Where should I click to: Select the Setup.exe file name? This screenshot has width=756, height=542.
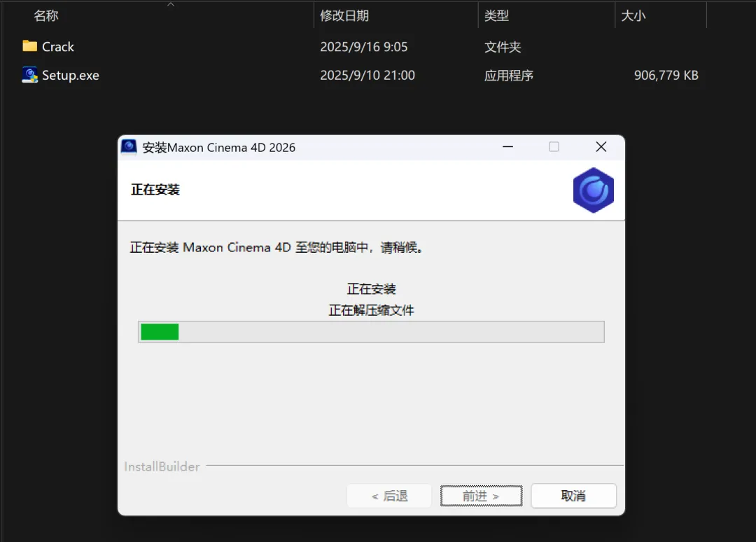point(71,75)
